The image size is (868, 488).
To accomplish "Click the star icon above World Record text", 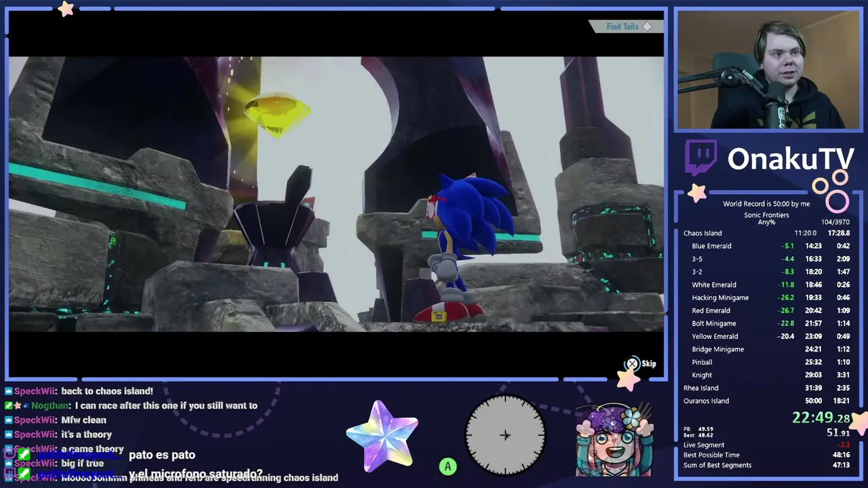I will [x=697, y=192].
